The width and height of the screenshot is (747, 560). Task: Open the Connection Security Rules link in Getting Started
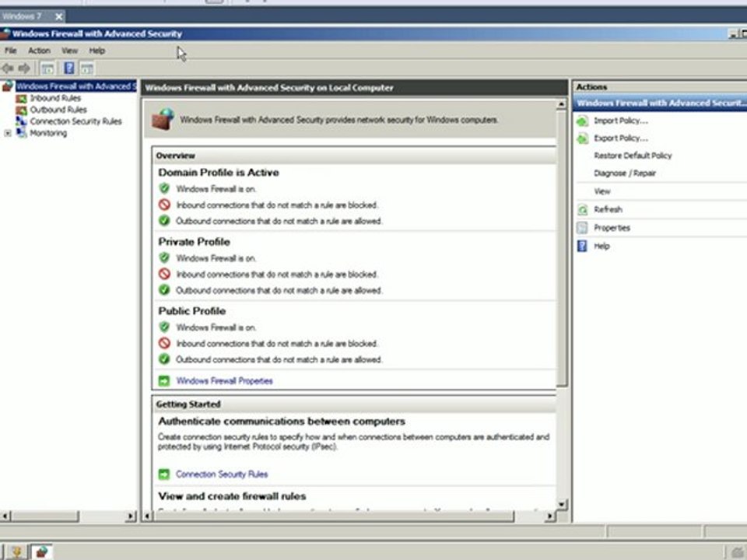click(x=222, y=474)
